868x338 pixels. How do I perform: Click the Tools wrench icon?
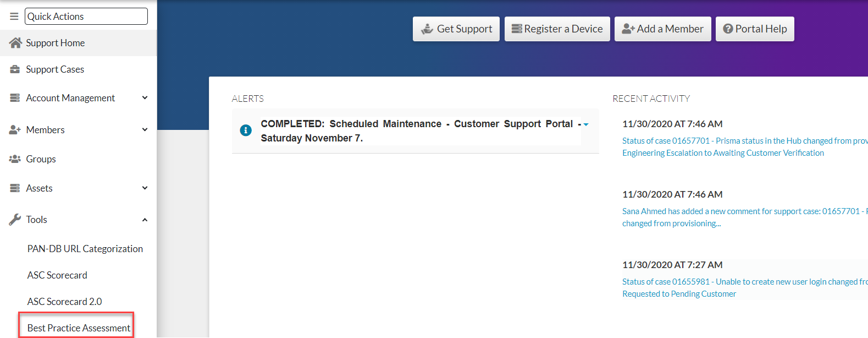click(x=15, y=220)
